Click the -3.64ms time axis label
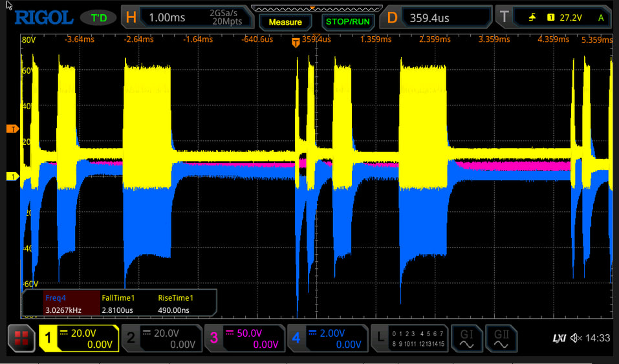Image resolution: width=619 pixels, height=364 pixels. (80, 39)
